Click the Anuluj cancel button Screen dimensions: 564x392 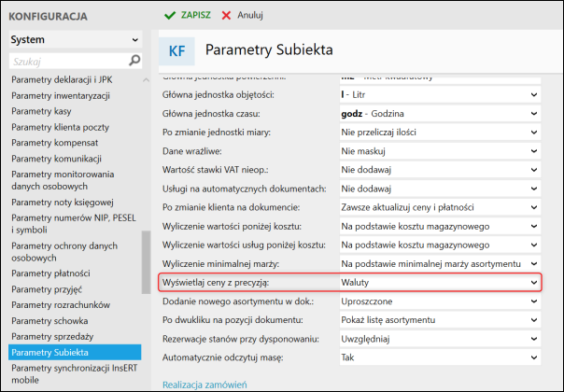click(243, 15)
